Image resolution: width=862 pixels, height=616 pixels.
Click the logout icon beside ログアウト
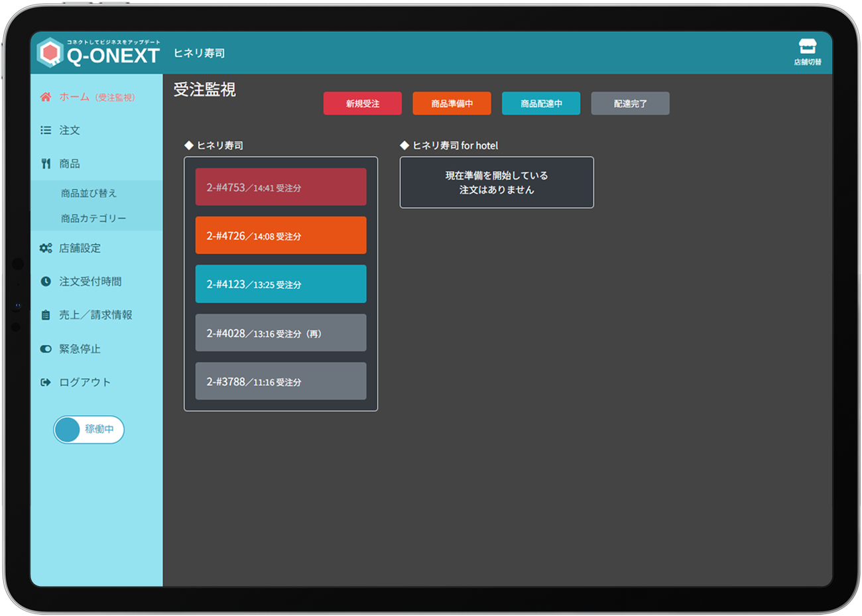point(45,383)
